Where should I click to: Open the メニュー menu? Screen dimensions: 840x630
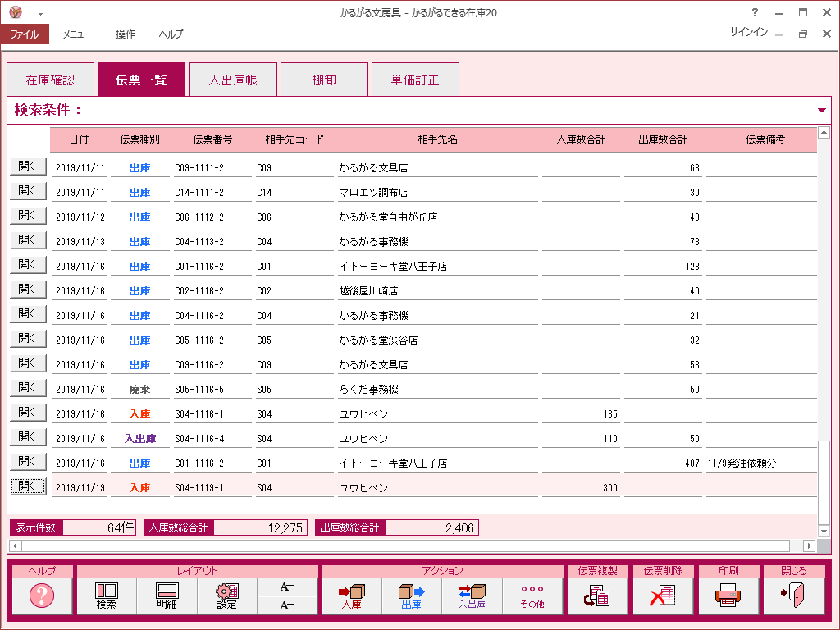pos(77,34)
